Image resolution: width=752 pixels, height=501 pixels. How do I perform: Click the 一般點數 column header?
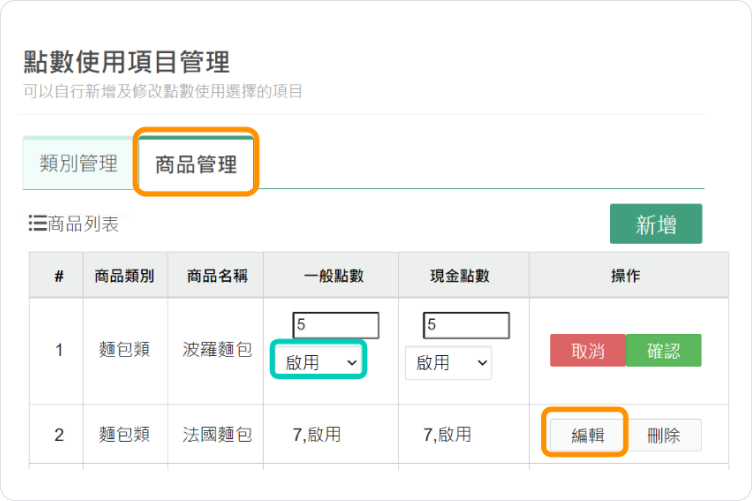331,275
